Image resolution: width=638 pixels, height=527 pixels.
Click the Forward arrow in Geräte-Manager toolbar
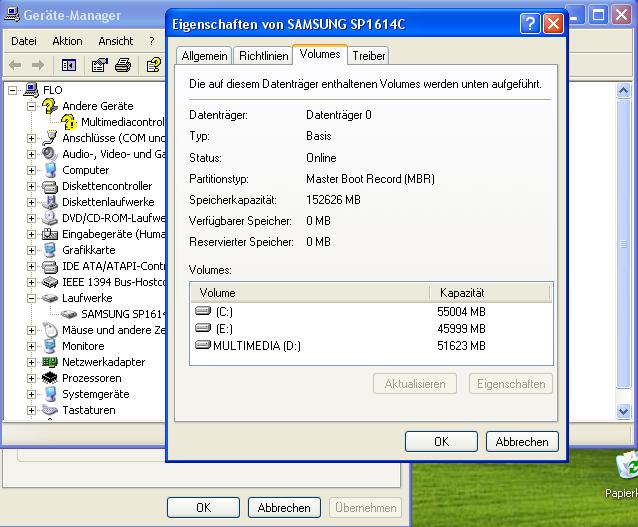[38, 65]
